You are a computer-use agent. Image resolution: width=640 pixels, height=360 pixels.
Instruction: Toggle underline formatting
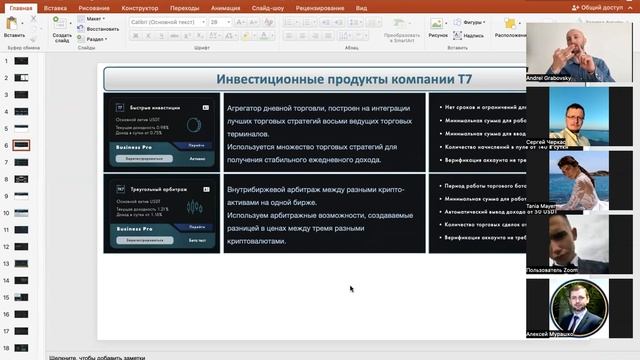[x=161, y=36]
